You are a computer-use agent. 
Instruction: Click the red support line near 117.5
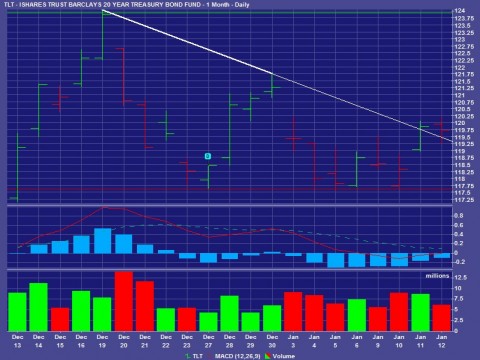[230, 189]
